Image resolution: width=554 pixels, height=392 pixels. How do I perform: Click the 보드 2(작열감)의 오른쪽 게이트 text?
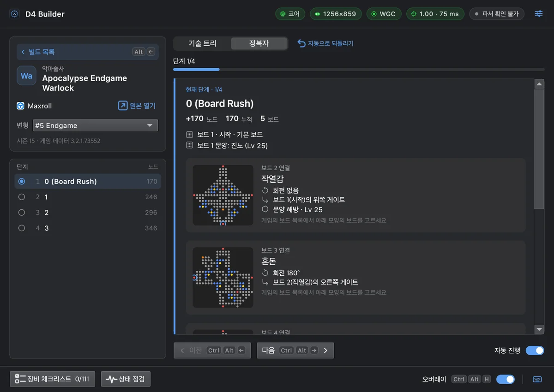(x=315, y=282)
